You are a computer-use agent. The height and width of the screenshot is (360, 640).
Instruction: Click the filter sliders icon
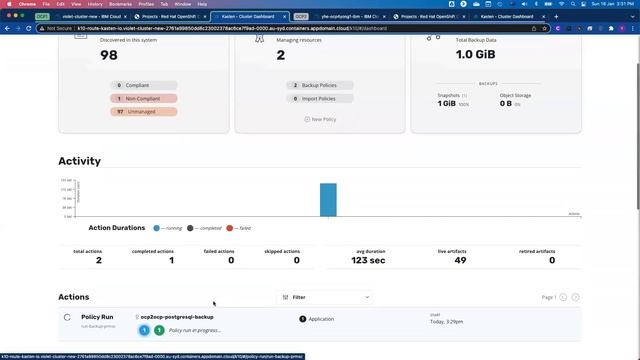285,297
